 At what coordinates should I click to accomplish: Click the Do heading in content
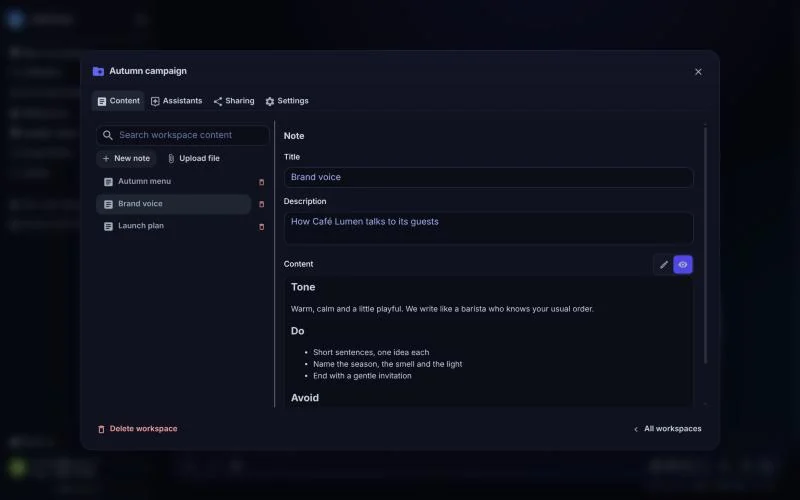[297, 331]
